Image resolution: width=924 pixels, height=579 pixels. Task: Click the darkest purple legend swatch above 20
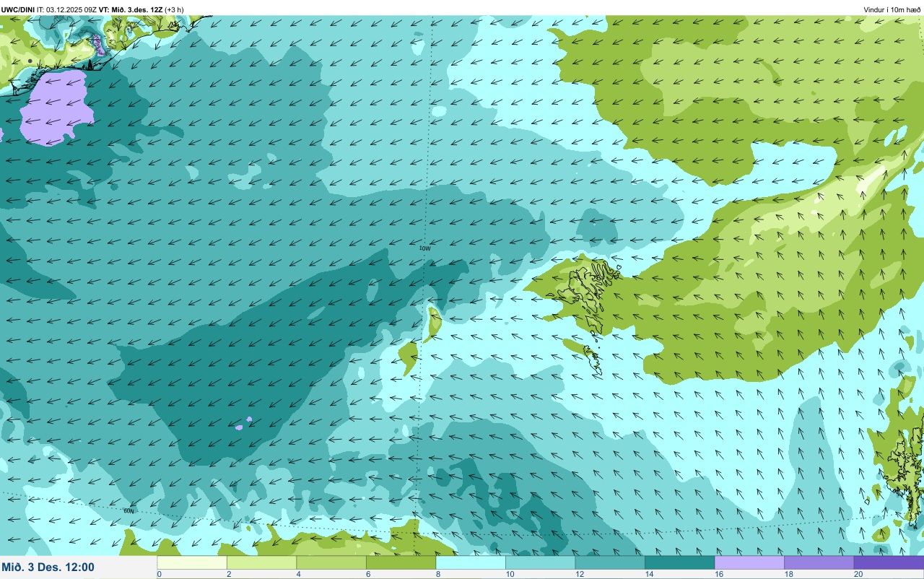[x=889, y=562]
